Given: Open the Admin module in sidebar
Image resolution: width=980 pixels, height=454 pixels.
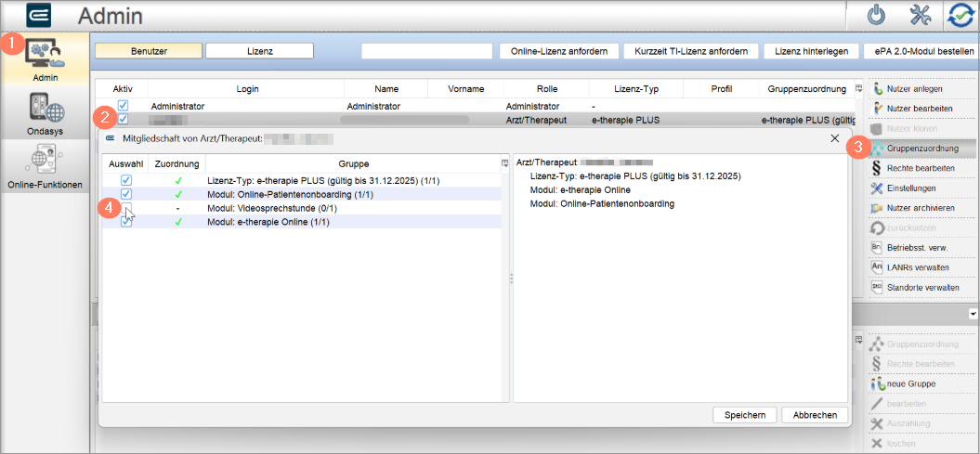Looking at the screenshot, I should coord(45,60).
